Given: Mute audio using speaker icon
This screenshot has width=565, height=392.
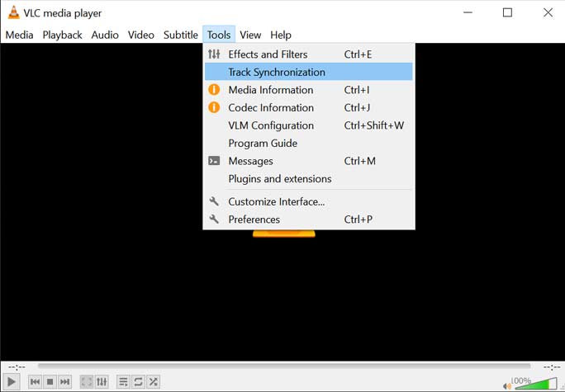Looking at the screenshot, I should [x=507, y=385].
